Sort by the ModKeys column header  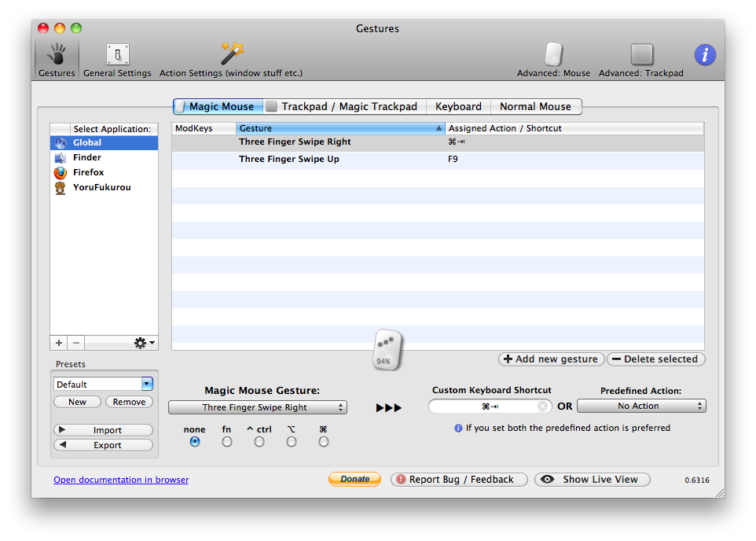click(204, 128)
